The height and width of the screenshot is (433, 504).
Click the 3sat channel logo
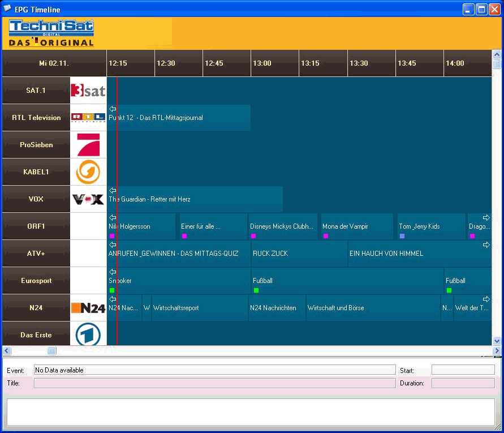pyautogui.click(x=88, y=91)
